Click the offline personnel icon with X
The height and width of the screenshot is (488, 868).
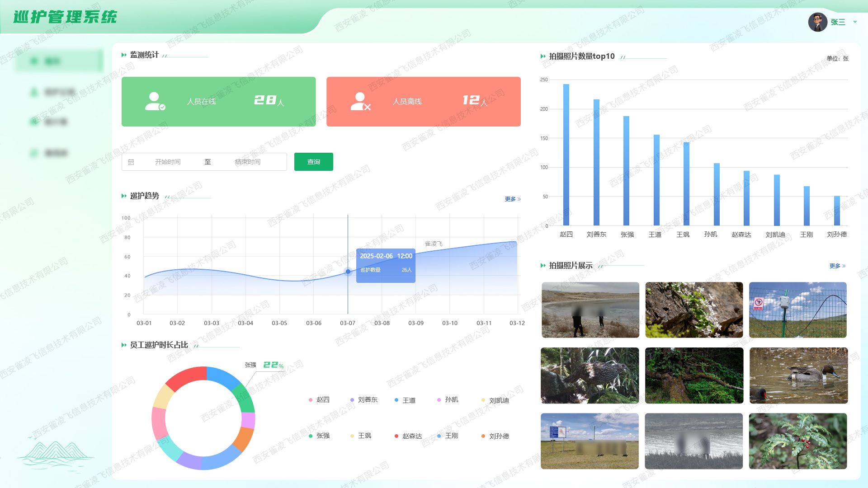(x=360, y=101)
